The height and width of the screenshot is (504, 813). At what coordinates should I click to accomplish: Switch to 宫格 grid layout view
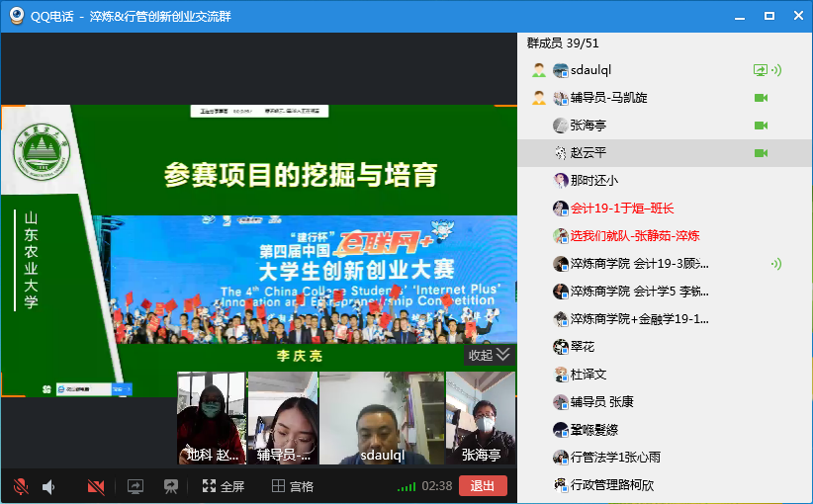293,486
